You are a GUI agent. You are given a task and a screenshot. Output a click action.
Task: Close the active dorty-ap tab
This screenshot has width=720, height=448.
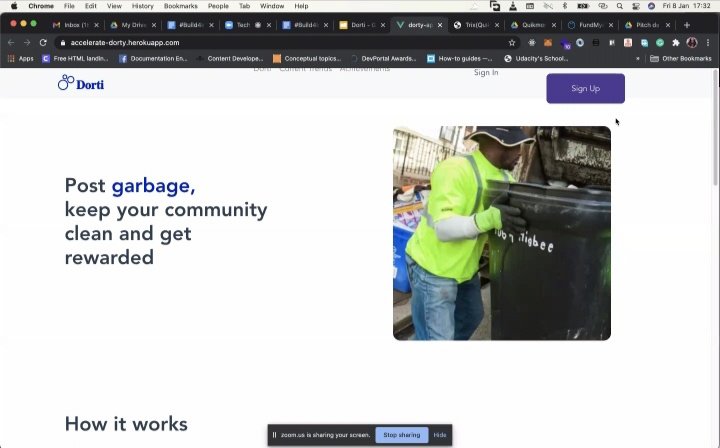[440, 25]
